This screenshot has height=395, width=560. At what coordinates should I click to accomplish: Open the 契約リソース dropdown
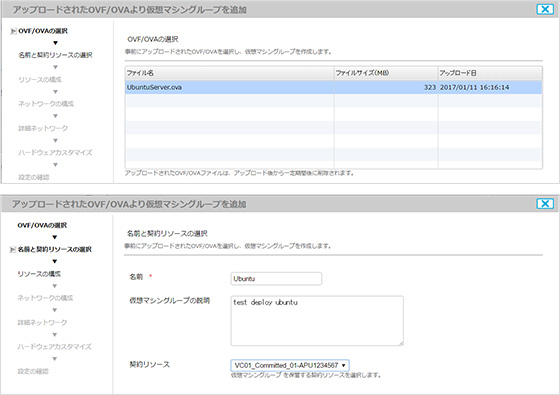coord(290,365)
